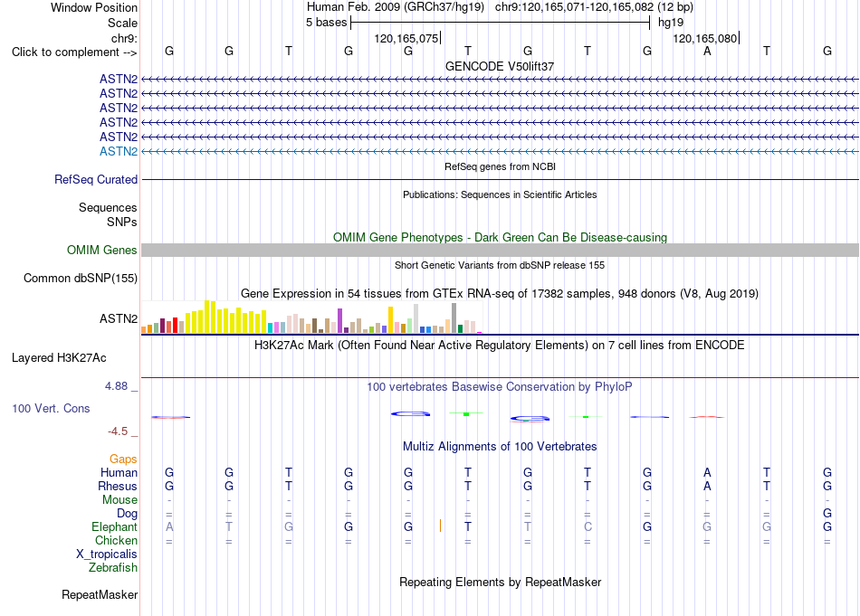Click 'Publications: Sequences in Scientific Articles' title
This screenshot has width=860, height=616.
click(x=500, y=194)
